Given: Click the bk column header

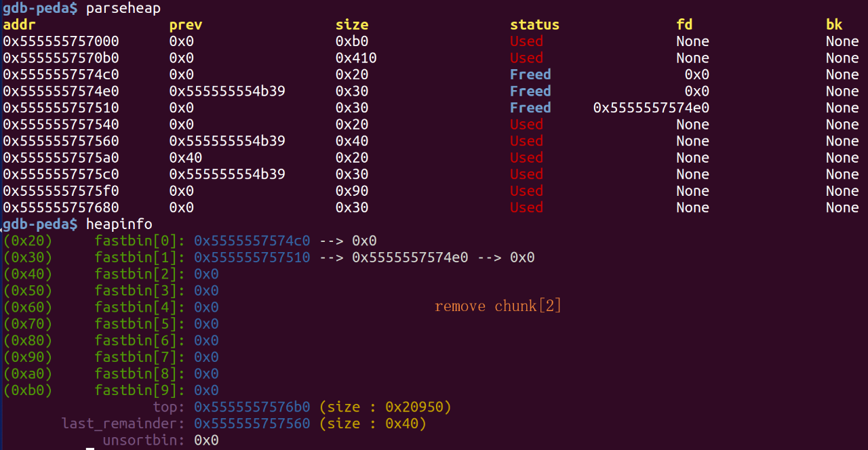Looking at the screenshot, I should coord(834,25).
